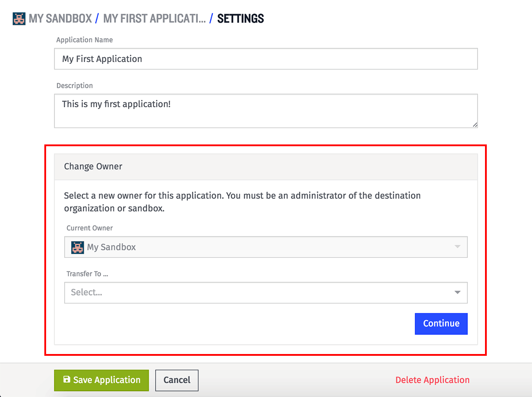This screenshot has height=397, width=532.
Task: Focus the Application Name field
Action: click(266, 59)
